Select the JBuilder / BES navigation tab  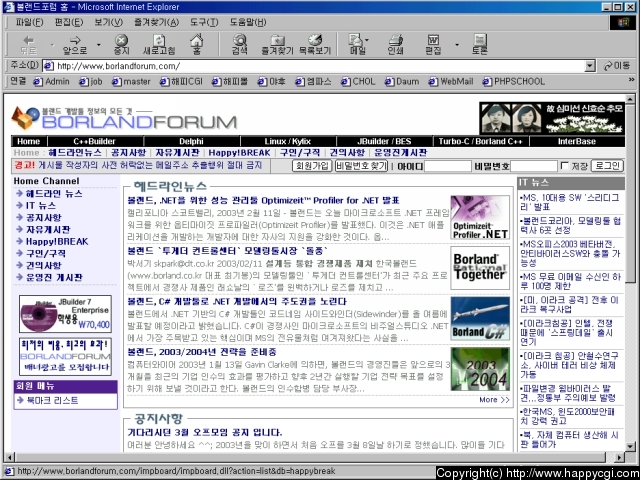point(384,141)
